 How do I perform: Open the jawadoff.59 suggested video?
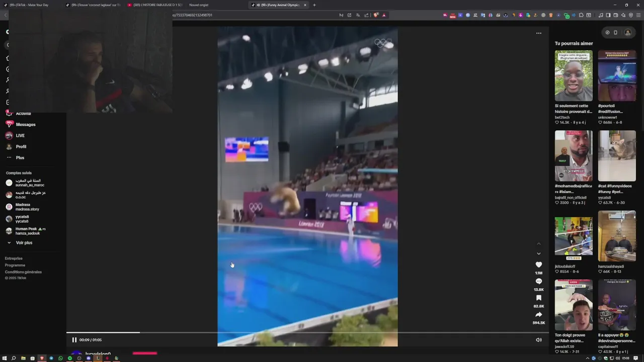pos(574,305)
